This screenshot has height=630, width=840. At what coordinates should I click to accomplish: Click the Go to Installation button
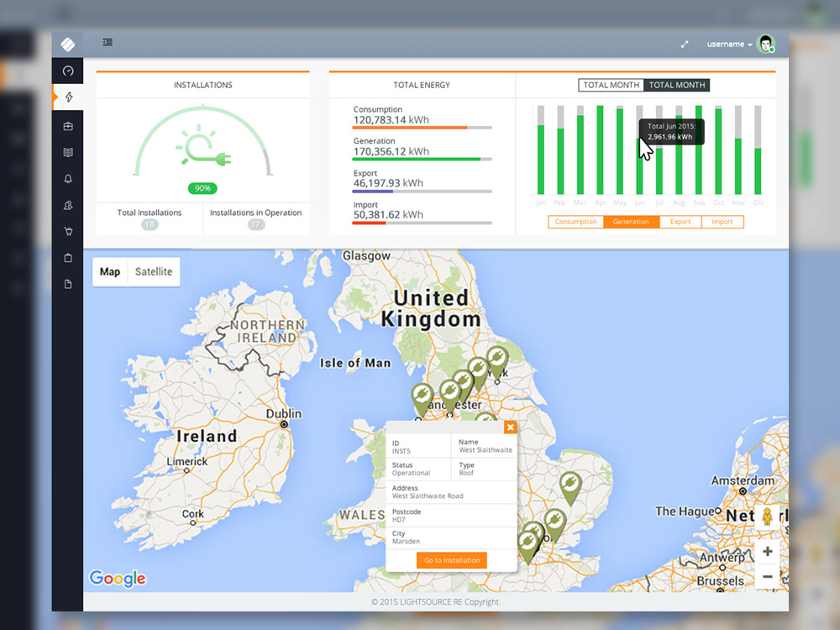click(x=452, y=560)
